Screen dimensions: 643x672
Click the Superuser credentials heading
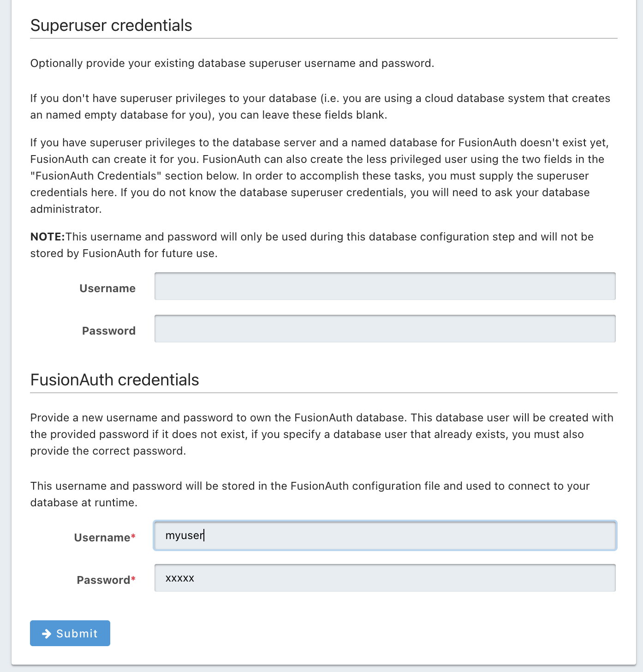pos(111,25)
